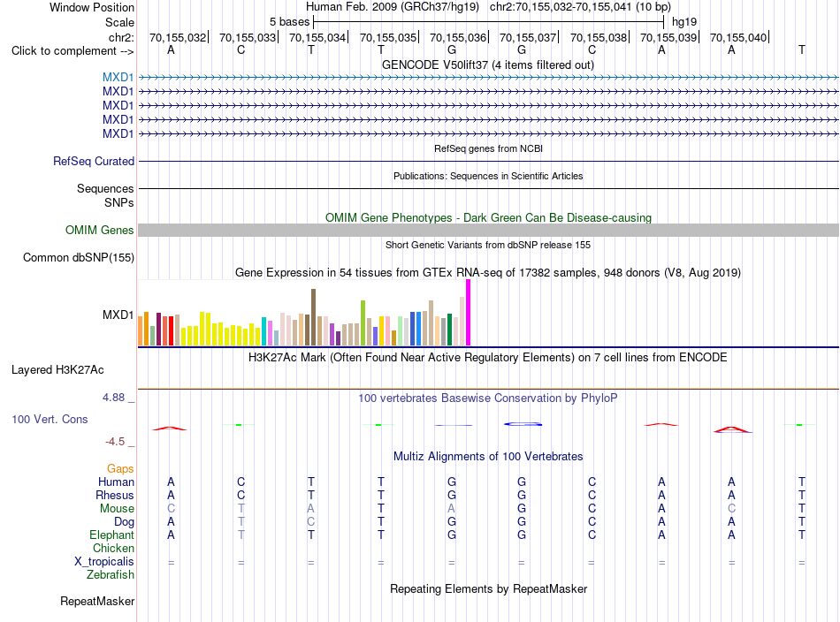Select the Human alignment row label
This screenshot has width=840, height=622.
click(116, 482)
